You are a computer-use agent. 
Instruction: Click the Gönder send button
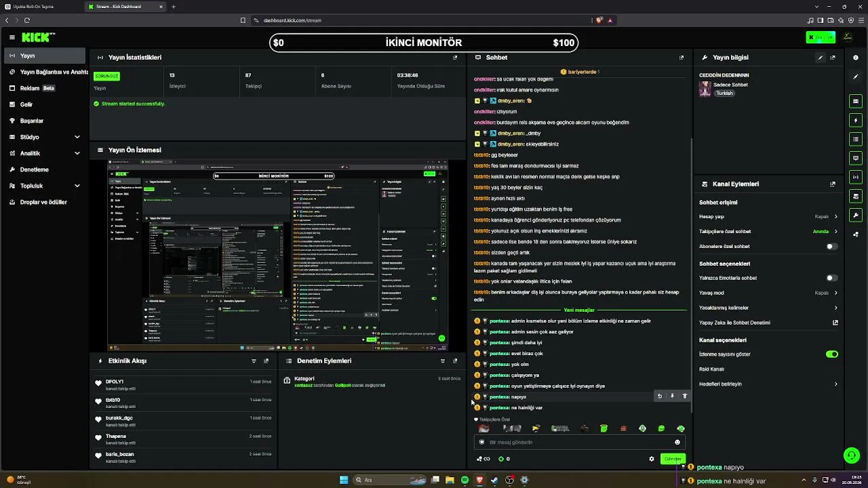coord(673,459)
